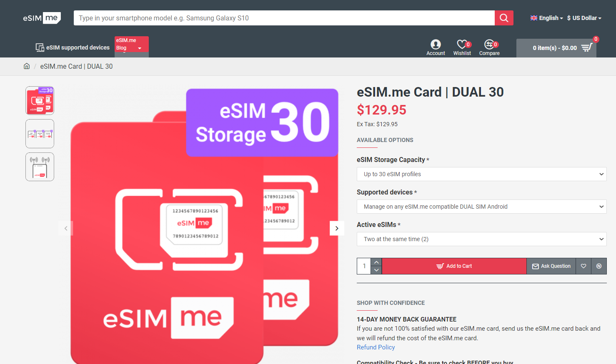Expand the eSIM.me Blog menu
Image resolution: width=616 pixels, height=364 pixels.
pyautogui.click(x=131, y=45)
